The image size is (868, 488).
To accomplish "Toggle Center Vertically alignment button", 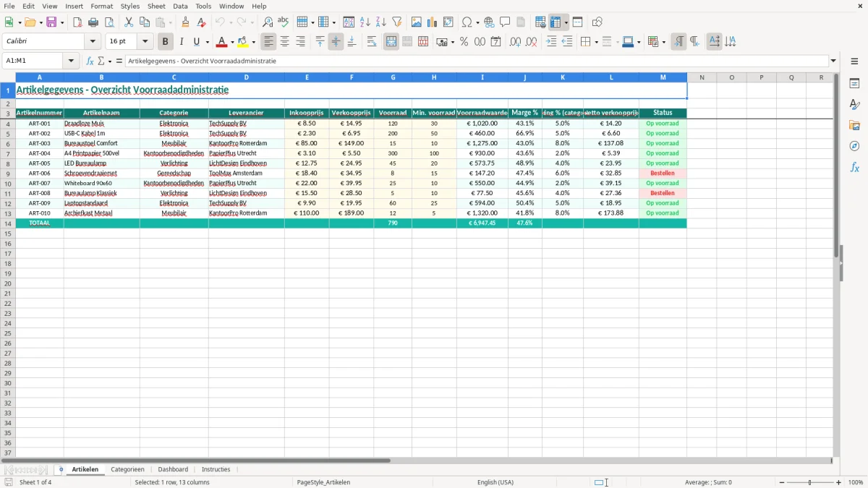I will tap(336, 42).
